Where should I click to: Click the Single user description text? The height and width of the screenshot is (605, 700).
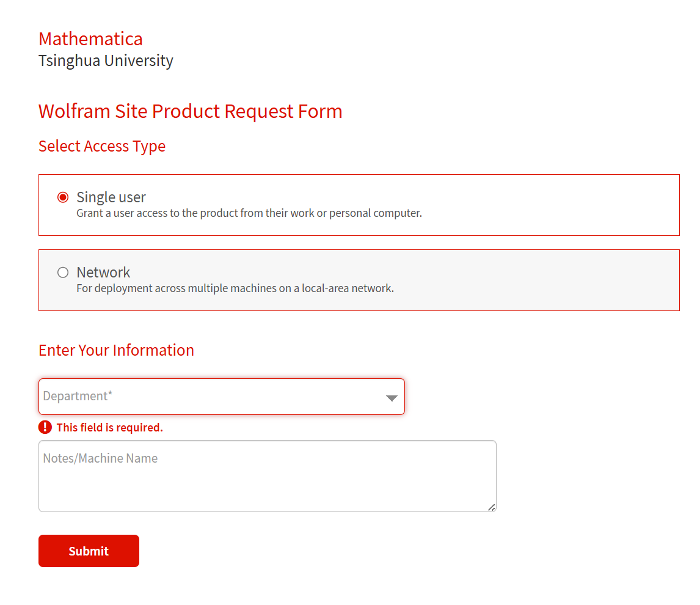[249, 214]
